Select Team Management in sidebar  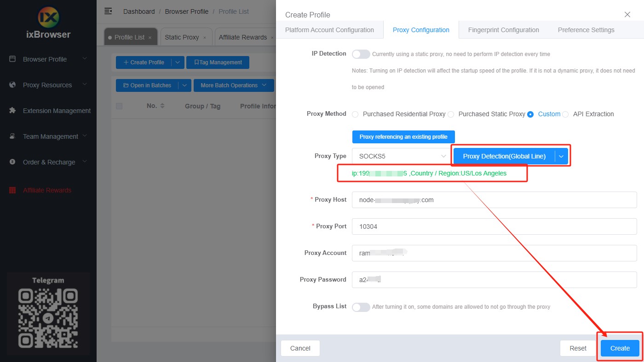coord(50,136)
